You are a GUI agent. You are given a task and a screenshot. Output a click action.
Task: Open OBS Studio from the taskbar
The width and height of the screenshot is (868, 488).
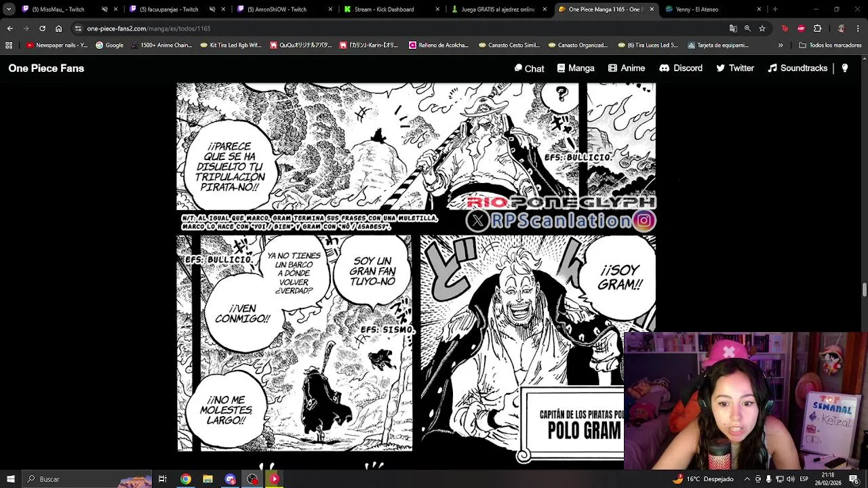(252, 479)
